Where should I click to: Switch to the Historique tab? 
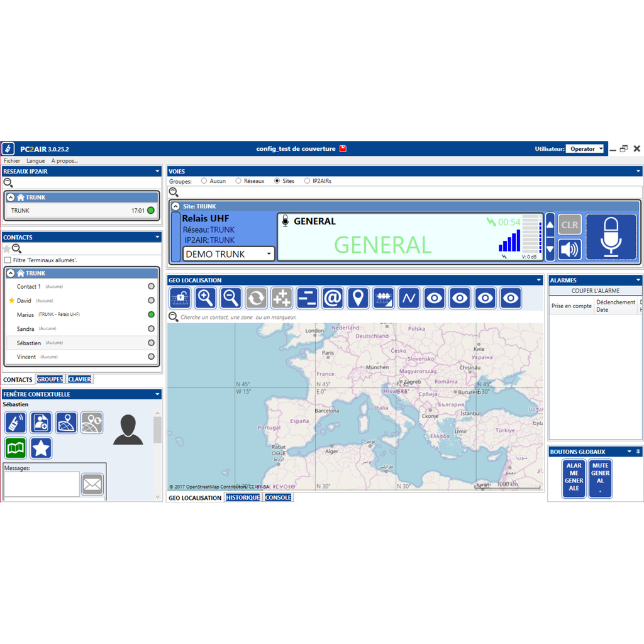click(x=243, y=497)
